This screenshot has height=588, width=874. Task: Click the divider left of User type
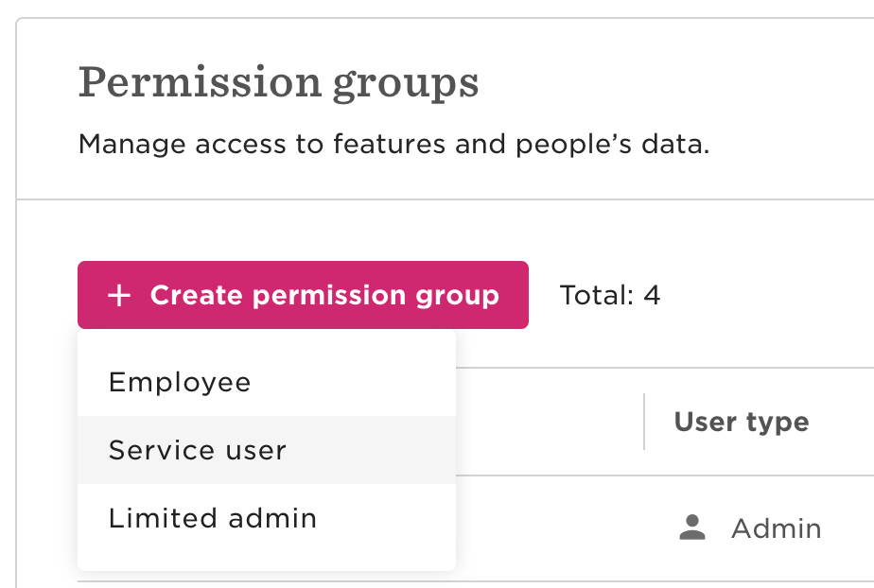pyautogui.click(x=644, y=422)
